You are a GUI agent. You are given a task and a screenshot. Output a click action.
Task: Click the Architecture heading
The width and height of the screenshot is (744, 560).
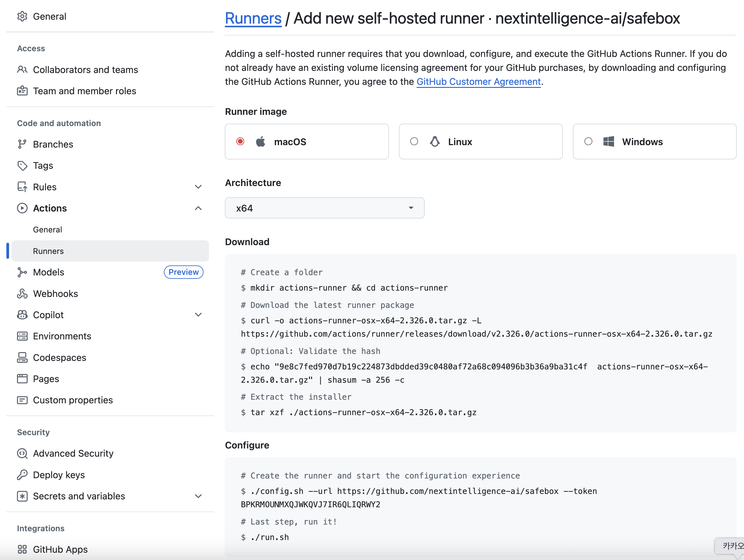pos(253,183)
